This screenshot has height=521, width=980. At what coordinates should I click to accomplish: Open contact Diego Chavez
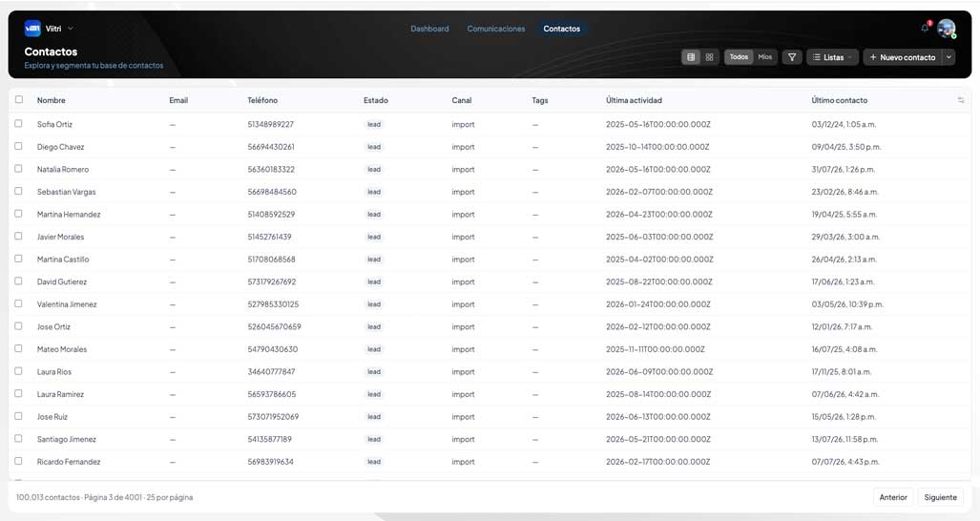pyautogui.click(x=60, y=147)
